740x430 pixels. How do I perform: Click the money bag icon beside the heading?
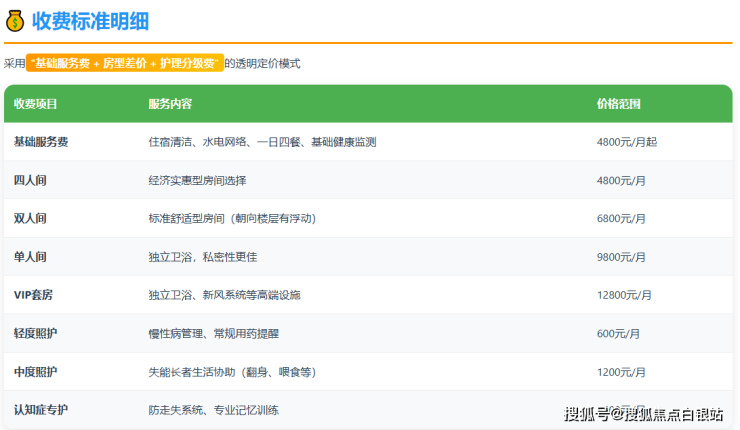click(x=15, y=20)
